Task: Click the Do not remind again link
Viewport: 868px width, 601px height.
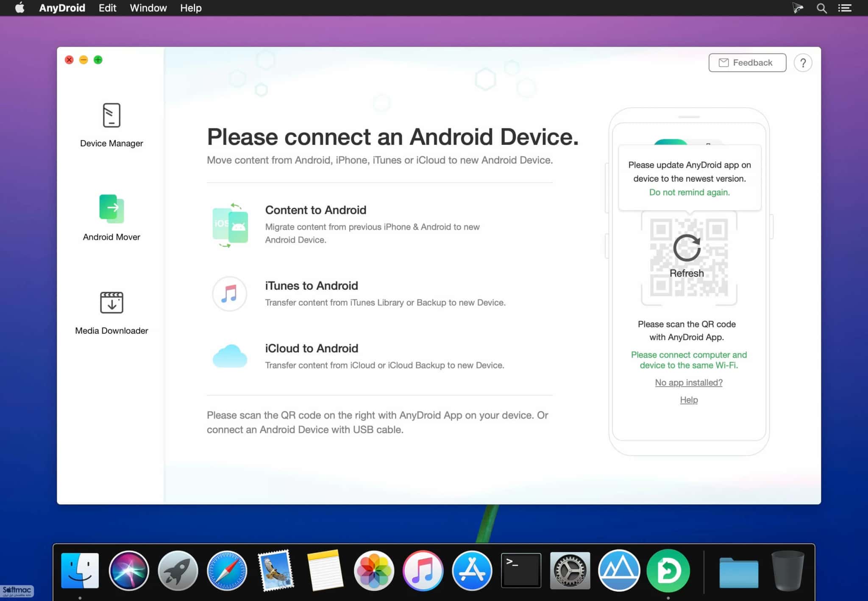Action: coord(689,192)
